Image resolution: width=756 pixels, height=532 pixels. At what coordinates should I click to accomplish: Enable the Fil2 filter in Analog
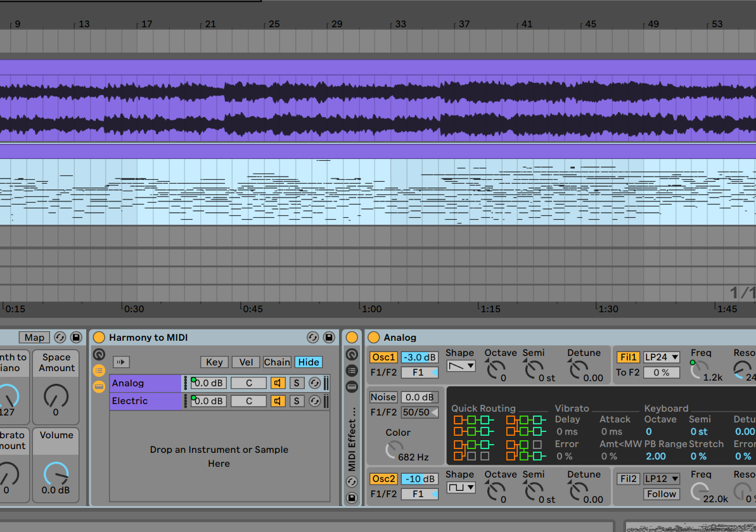[627, 478]
